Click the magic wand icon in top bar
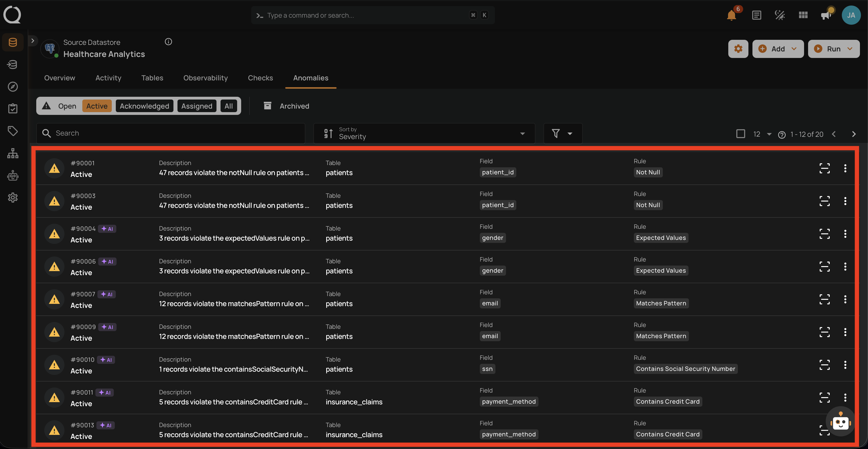 [x=780, y=15]
